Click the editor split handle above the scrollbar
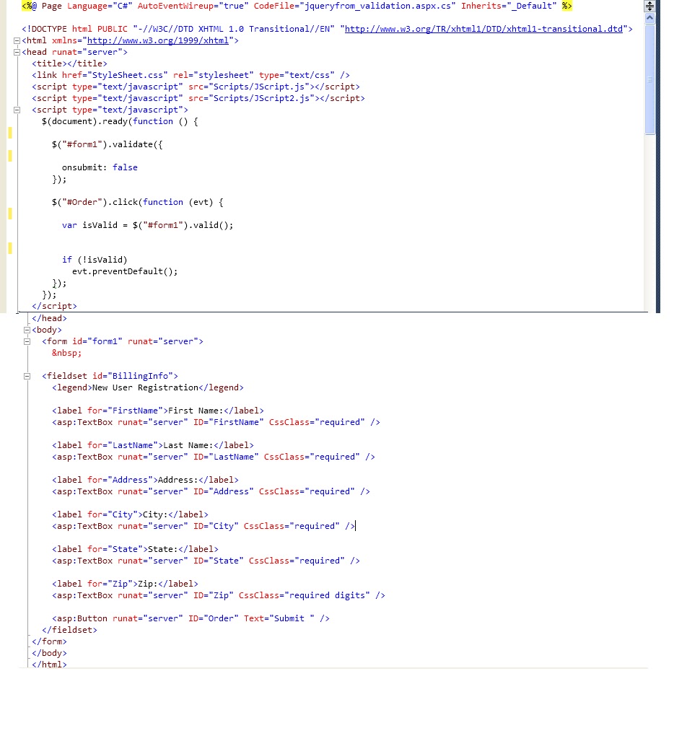Screen dimensions: 700x754 tap(649, 6)
